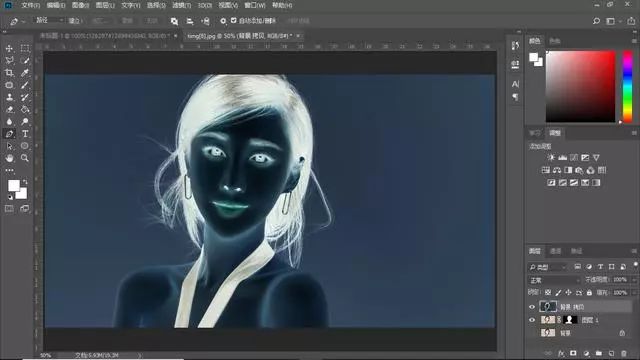Select the Dodge tool
Viewport: 640px width, 360px height.
pyautogui.click(x=25, y=122)
